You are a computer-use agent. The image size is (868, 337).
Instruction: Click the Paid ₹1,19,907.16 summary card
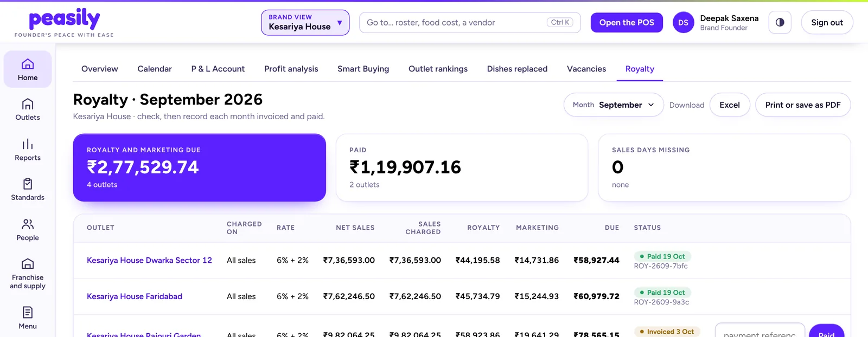[x=462, y=167]
